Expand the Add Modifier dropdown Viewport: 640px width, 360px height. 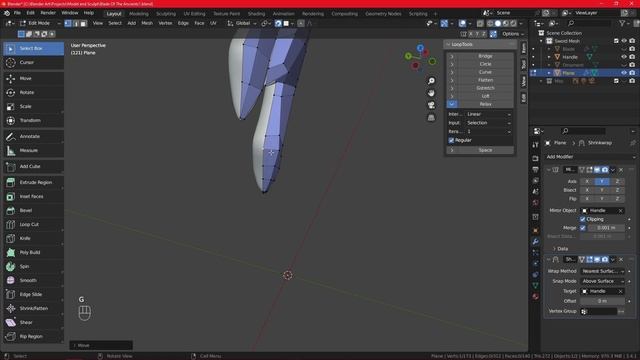pos(590,157)
